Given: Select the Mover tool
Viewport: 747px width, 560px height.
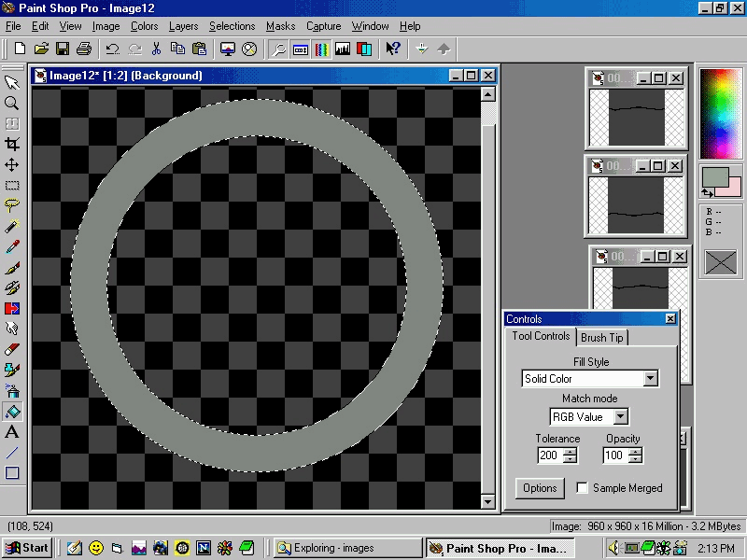Looking at the screenshot, I should (x=12, y=165).
